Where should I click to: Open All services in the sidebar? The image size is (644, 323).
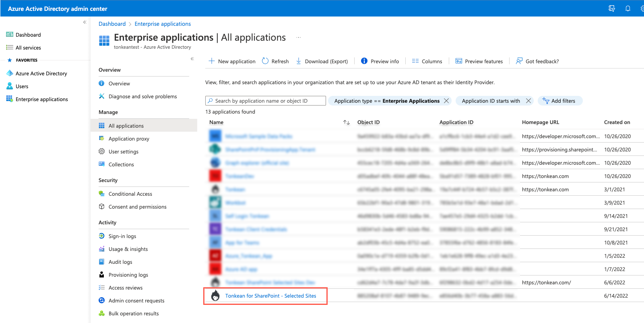[28, 48]
